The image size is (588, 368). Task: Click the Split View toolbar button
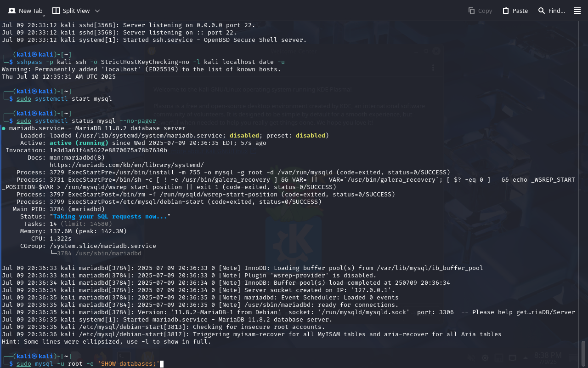coord(71,11)
